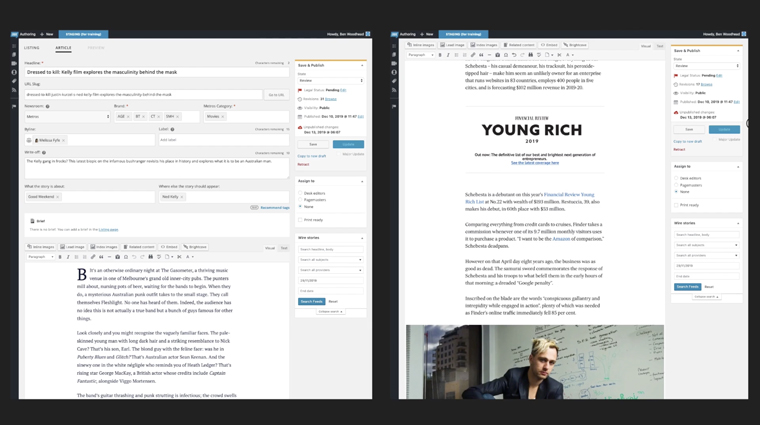This screenshot has width=760, height=425.
Task: Click the Newsroom help icon
Action: 48,106
